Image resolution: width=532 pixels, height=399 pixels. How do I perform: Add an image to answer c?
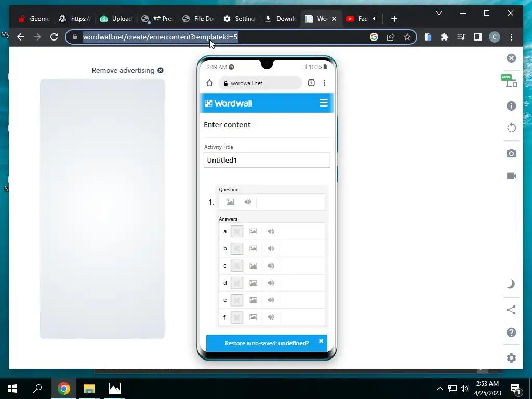tap(253, 265)
